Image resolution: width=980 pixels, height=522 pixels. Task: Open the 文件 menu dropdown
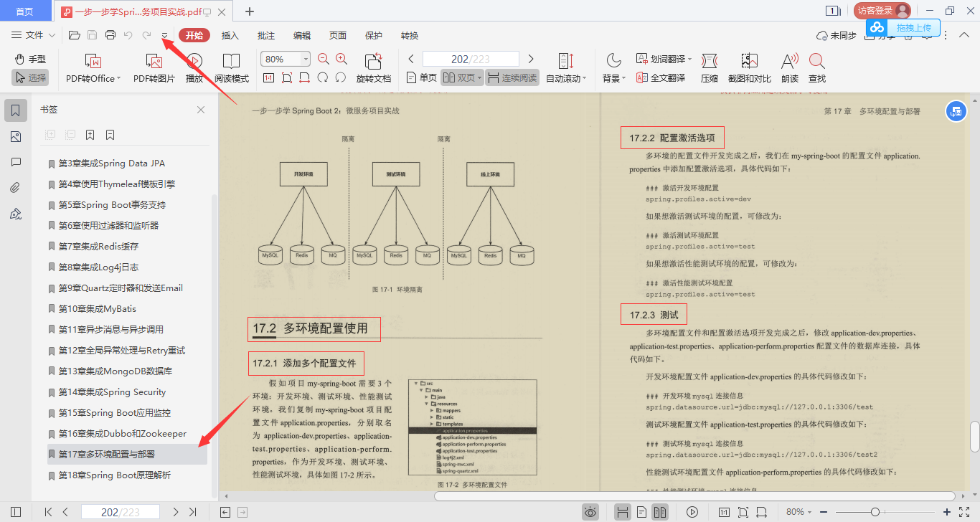coord(34,35)
